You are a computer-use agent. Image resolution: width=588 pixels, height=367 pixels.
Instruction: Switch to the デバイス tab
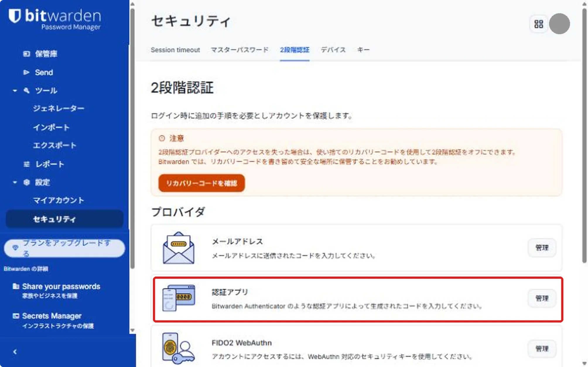pos(333,50)
